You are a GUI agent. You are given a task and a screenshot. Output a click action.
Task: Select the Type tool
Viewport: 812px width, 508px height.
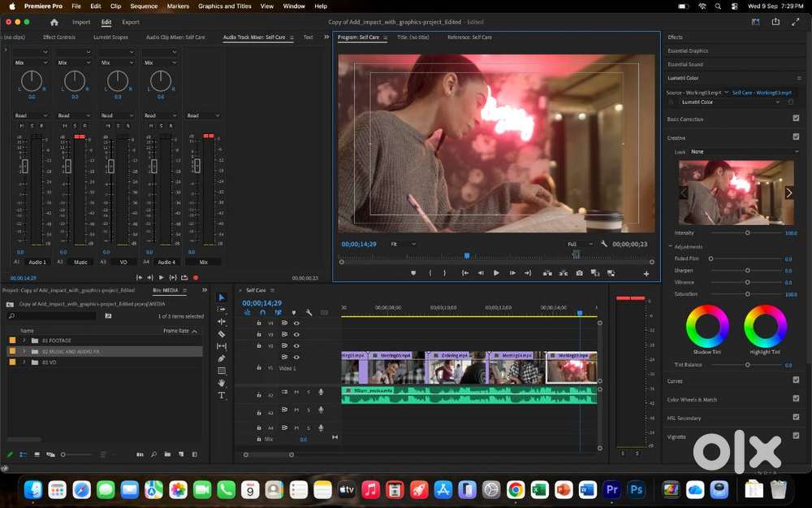click(x=222, y=396)
